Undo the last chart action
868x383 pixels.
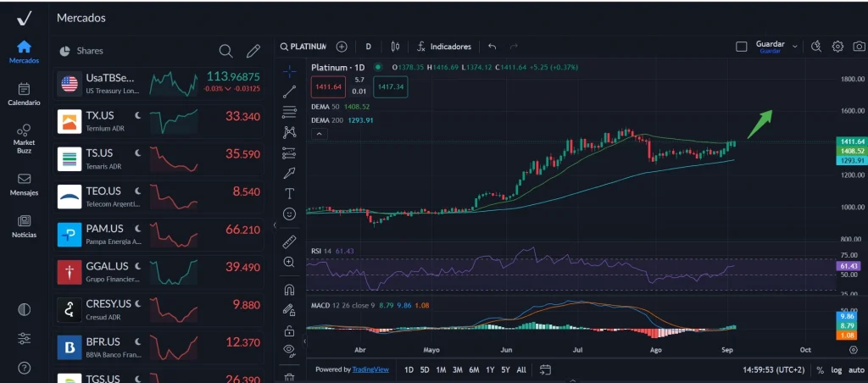click(x=492, y=47)
